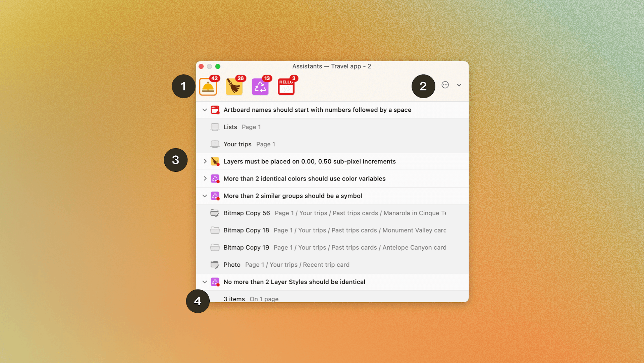Select the Bitmap Copy 56 row
Viewport: 644px width, 363px height.
click(332, 213)
